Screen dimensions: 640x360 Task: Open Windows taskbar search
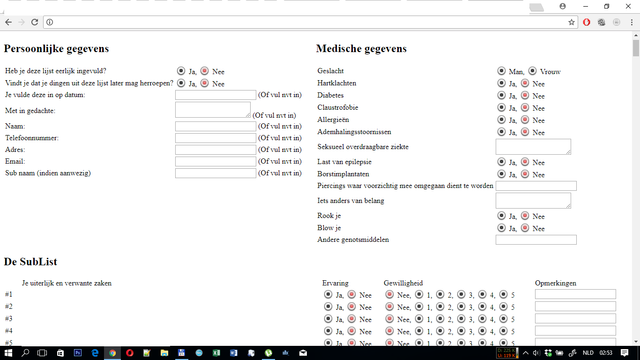(x=25, y=353)
